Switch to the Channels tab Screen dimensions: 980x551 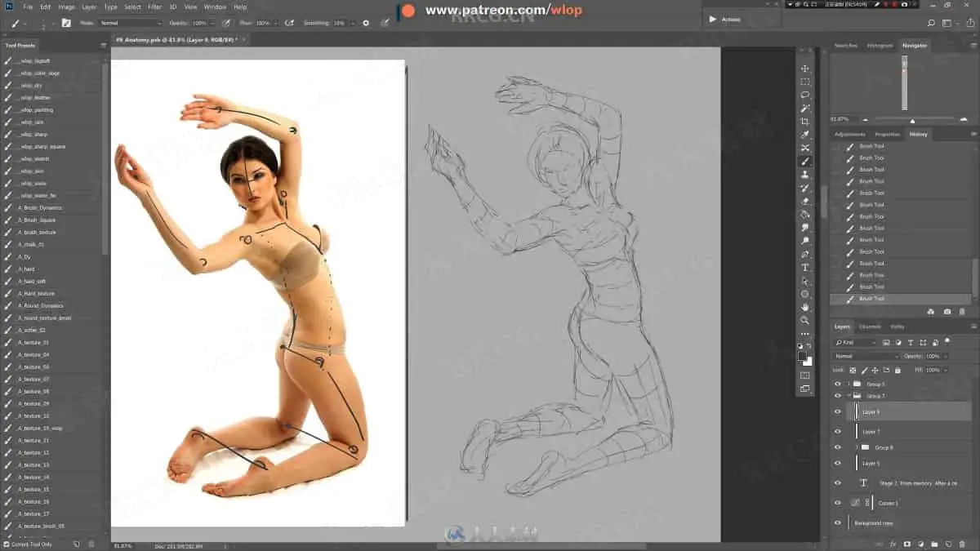click(869, 327)
